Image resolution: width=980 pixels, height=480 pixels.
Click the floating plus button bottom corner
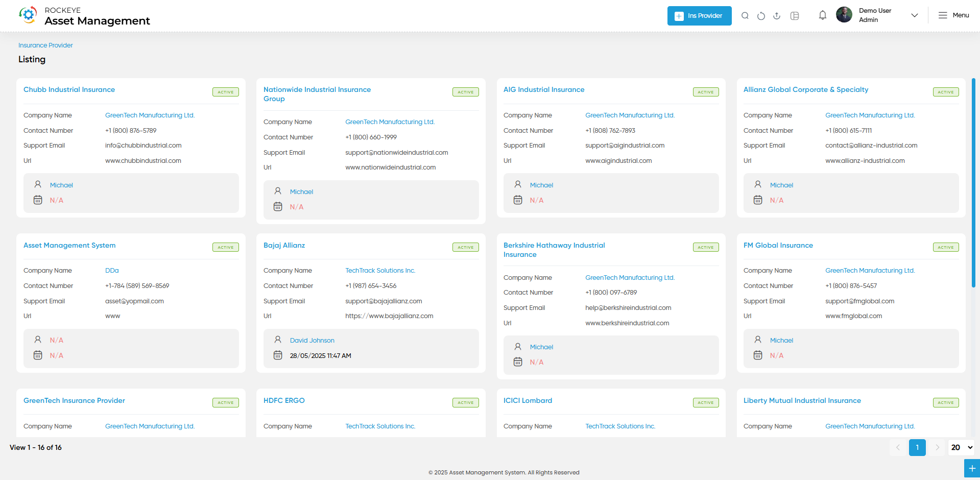(972, 468)
